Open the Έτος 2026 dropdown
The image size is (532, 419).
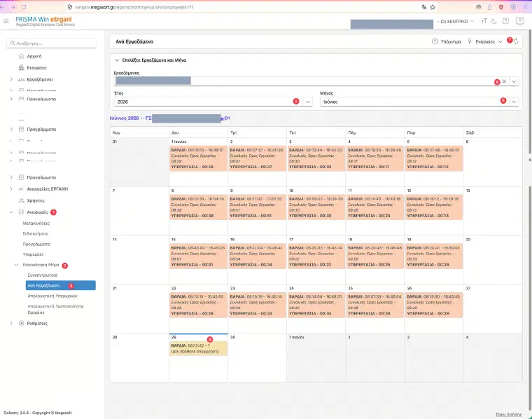213,102
